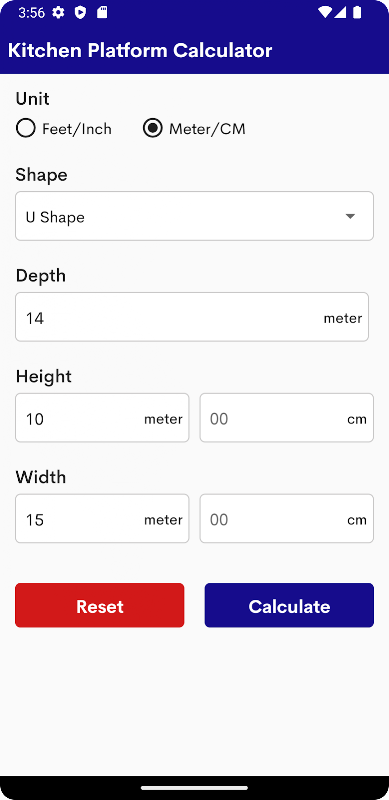Click the Calculate button
Screen dimensions: 389x800
(289, 606)
